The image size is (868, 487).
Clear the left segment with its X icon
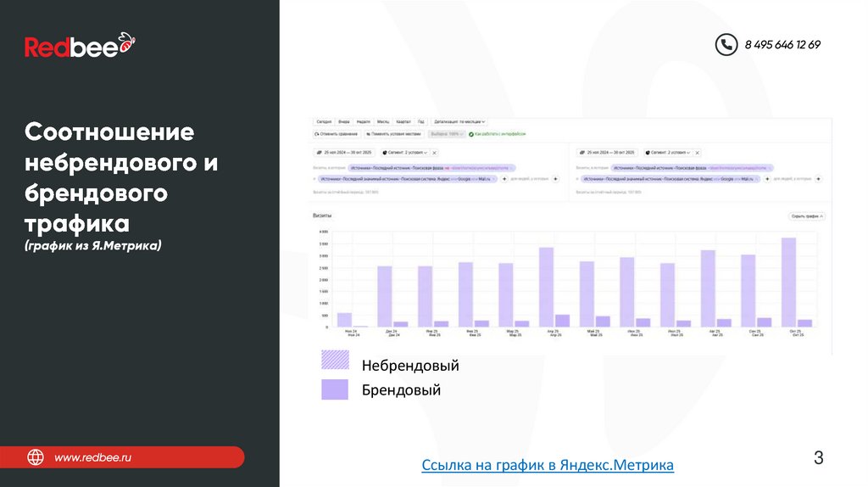(435, 153)
